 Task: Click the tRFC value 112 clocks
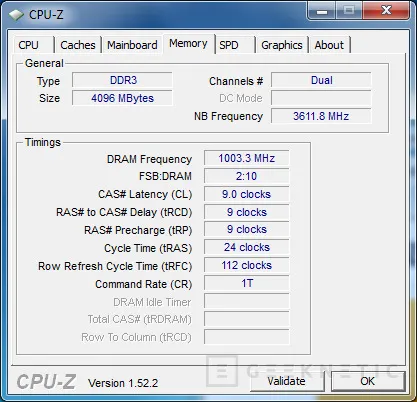[247, 266]
